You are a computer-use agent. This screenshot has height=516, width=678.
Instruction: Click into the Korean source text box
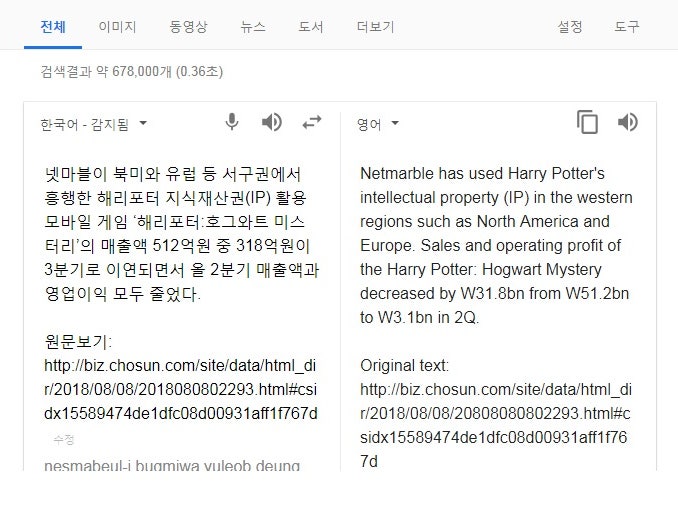[x=182, y=294]
